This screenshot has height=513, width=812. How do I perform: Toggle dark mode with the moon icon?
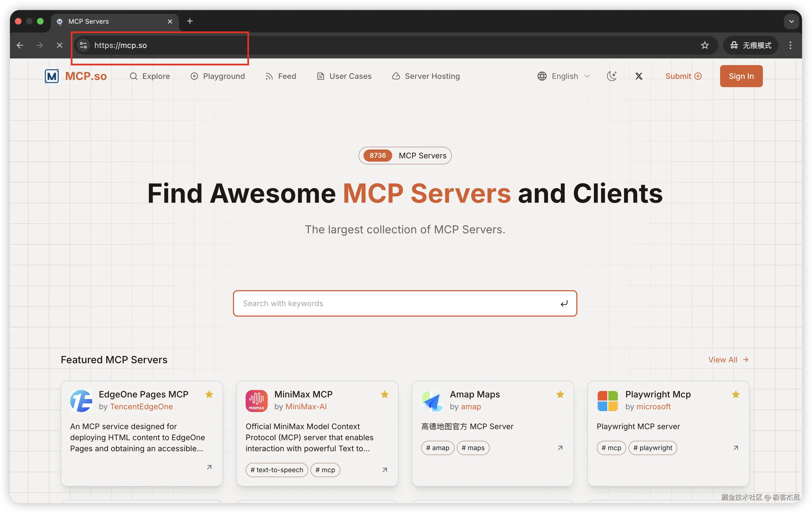[x=612, y=76]
